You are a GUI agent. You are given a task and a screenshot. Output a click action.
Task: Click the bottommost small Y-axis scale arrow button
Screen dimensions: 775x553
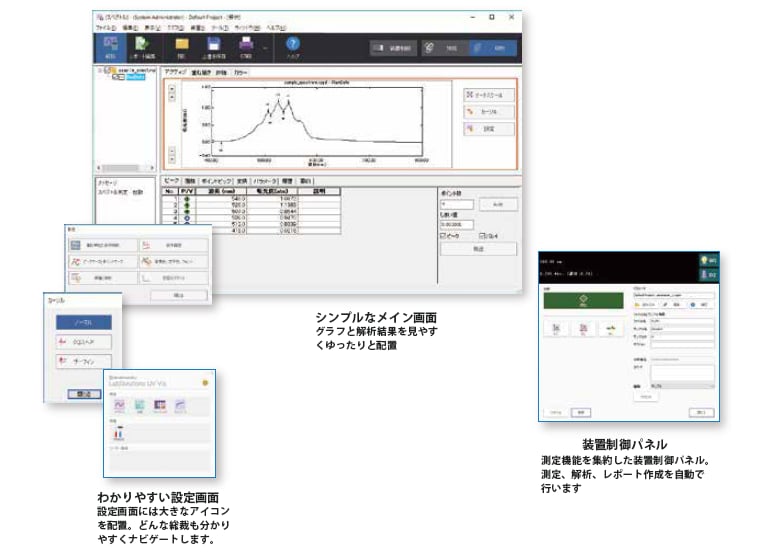[x=172, y=159]
